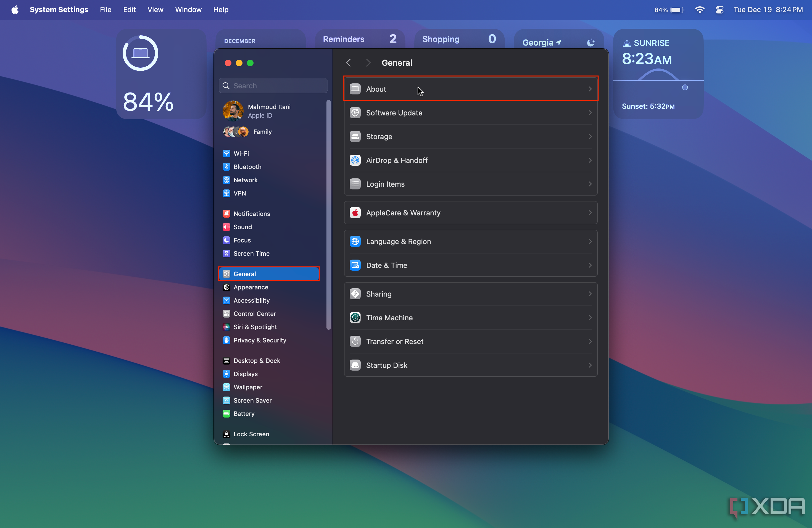Viewport: 812px width, 528px height.
Task: Click the Software Update gear icon
Action: 355,113
